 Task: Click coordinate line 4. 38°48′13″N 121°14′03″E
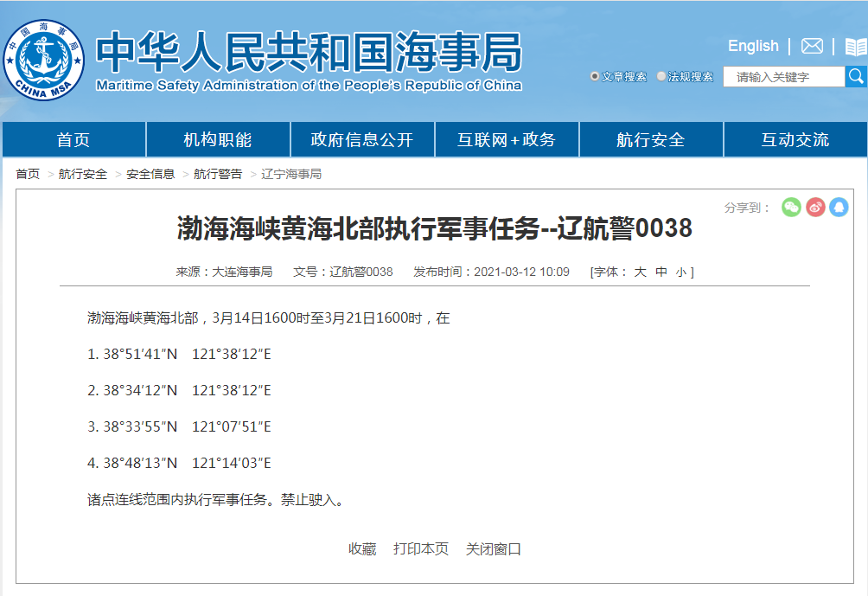179,463
